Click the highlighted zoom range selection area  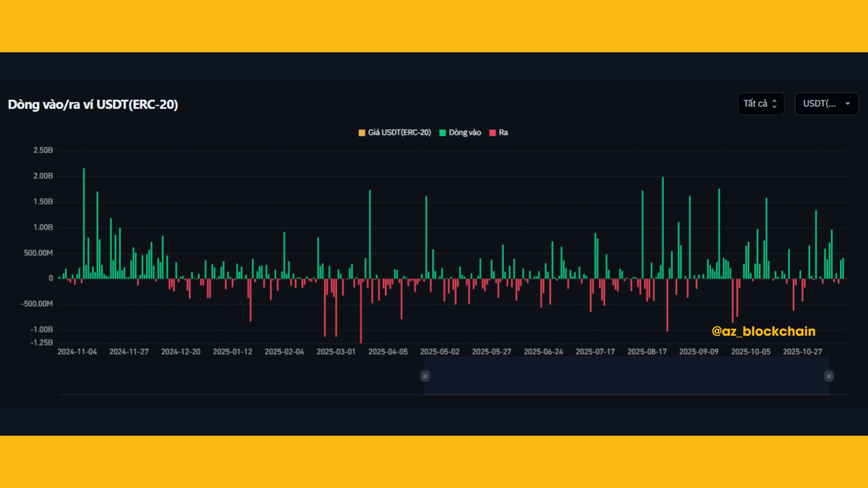(627, 376)
